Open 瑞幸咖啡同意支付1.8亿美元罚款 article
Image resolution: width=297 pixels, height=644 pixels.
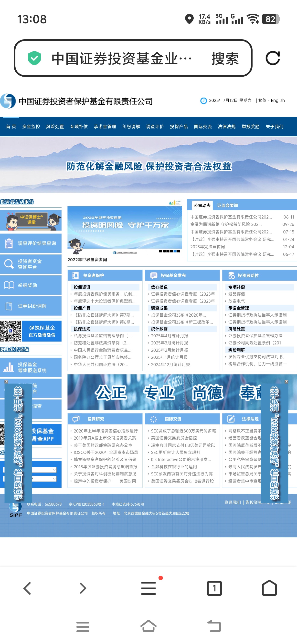coord(183,445)
